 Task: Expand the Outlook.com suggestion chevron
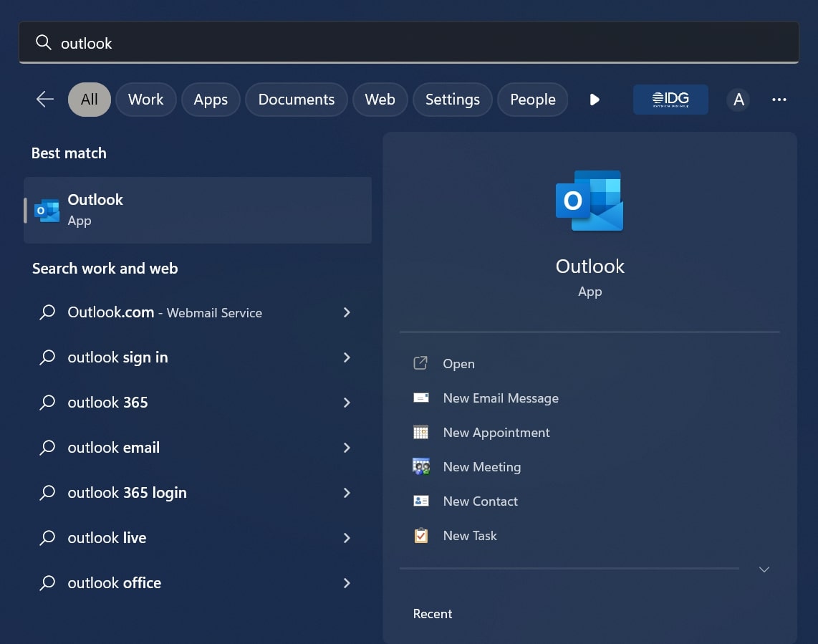point(347,312)
